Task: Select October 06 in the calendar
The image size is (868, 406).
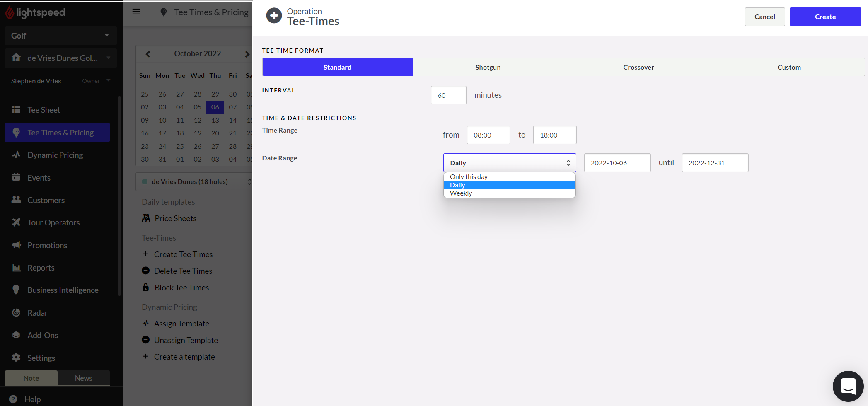Action: [215, 107]
